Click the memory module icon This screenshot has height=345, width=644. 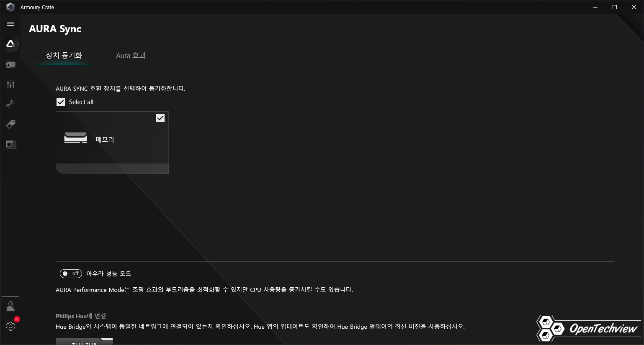(76, 138)
